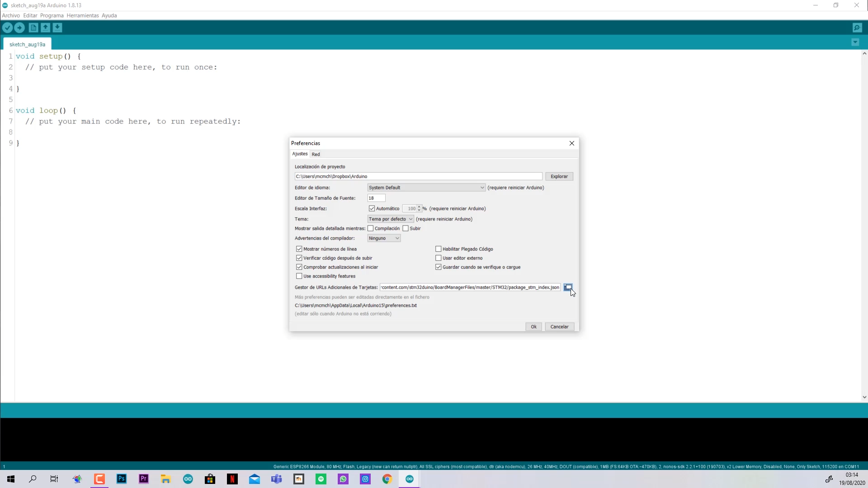Open the Programa menu

pyautogui.click(x=52, y=15)
